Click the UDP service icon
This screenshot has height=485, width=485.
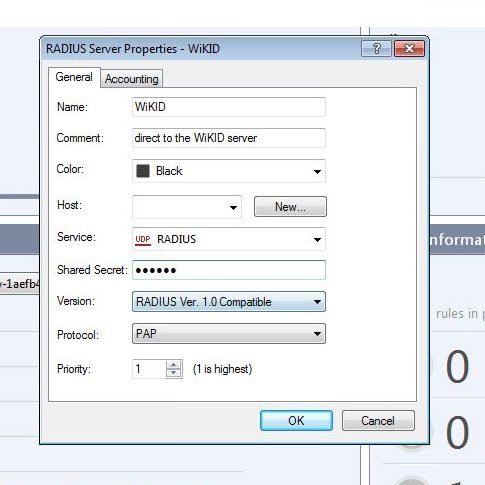click(143, 239)
